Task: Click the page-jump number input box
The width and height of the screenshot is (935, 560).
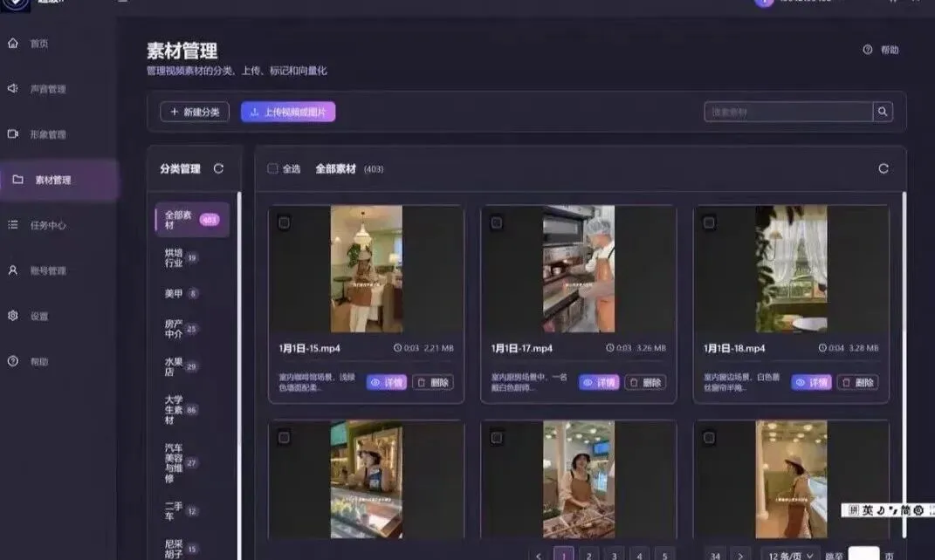Action: point(864,554)
